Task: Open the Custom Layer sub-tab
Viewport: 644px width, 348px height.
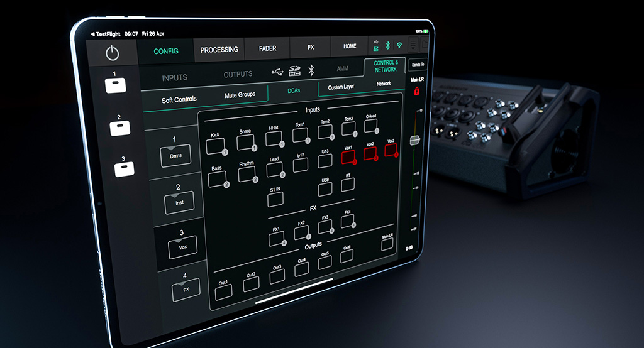Action: [341, 87]
